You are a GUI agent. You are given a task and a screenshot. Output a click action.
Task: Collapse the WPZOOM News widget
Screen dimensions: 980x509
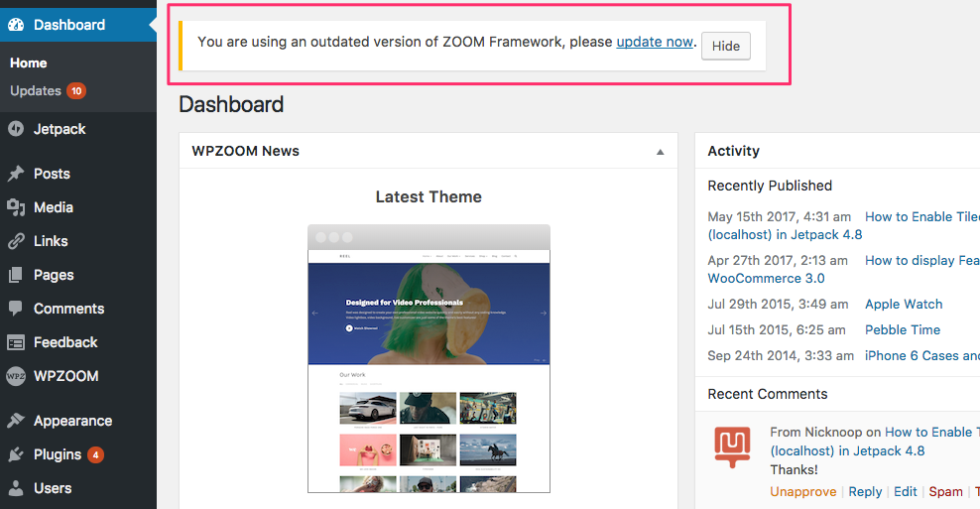660,152
